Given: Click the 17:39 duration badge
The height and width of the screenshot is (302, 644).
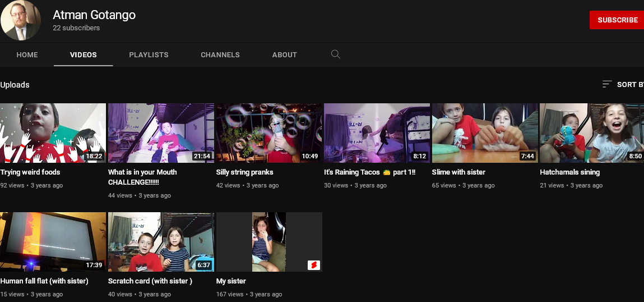Looking at the screenshot, I should coord(94,266).
